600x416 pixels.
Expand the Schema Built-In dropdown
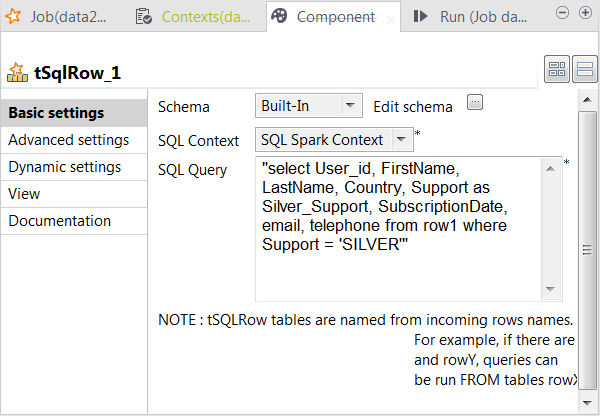(350, 105)
